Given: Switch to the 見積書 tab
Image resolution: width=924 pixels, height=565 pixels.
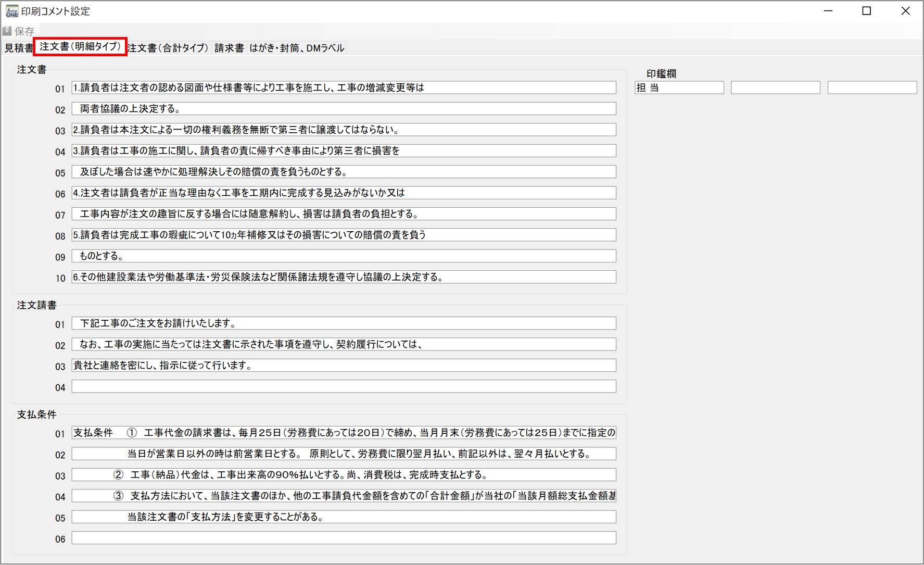Looking at the screenshot, I should 18,48.
